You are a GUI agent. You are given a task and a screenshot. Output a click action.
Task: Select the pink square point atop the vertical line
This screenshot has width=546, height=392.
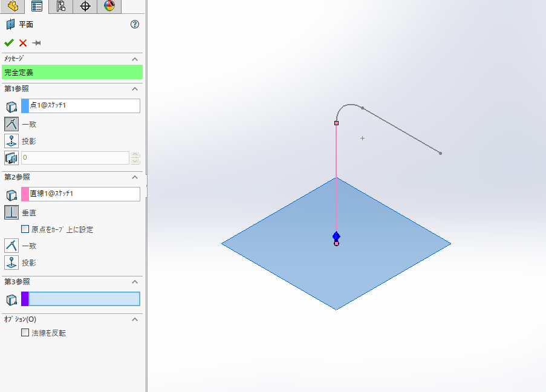coord(336,123)
